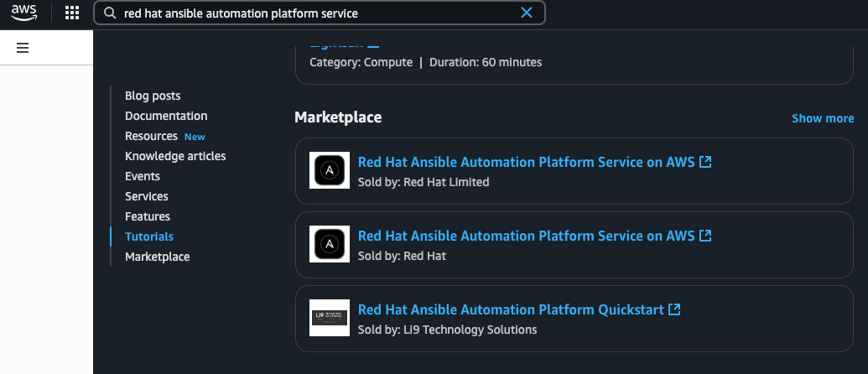Select Blog posts category

153,96
